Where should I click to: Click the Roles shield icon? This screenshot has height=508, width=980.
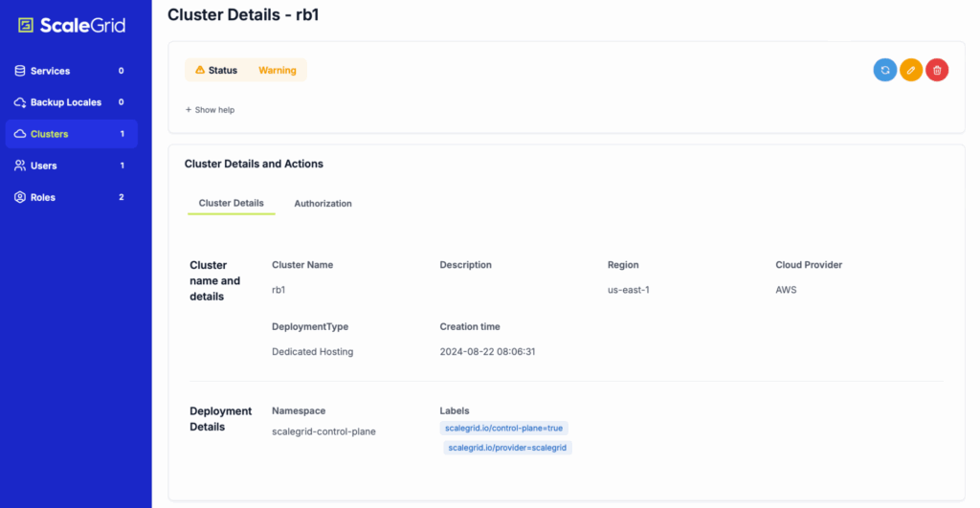pyautogui.click(x=20, y=197)
